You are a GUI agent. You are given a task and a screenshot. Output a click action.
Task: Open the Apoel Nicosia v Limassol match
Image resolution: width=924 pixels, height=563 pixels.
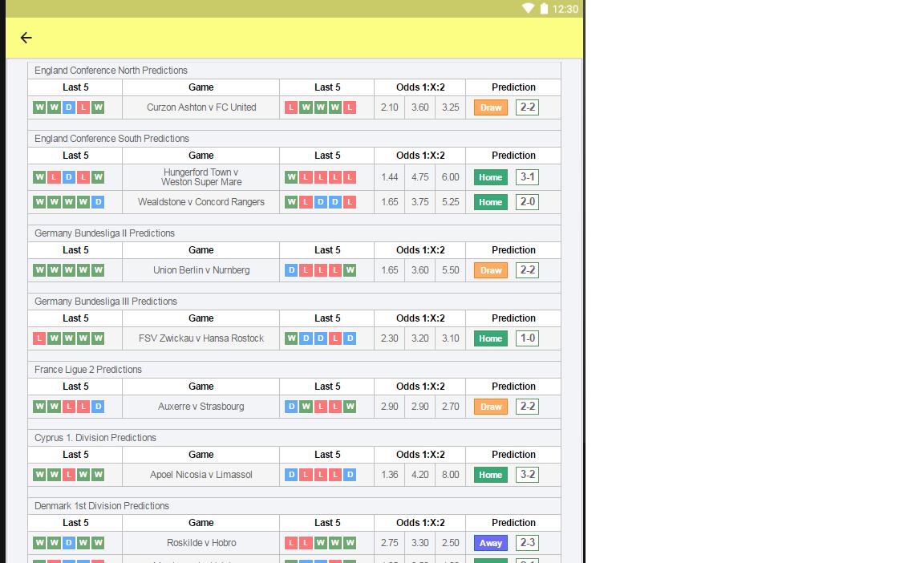point(201,475)
